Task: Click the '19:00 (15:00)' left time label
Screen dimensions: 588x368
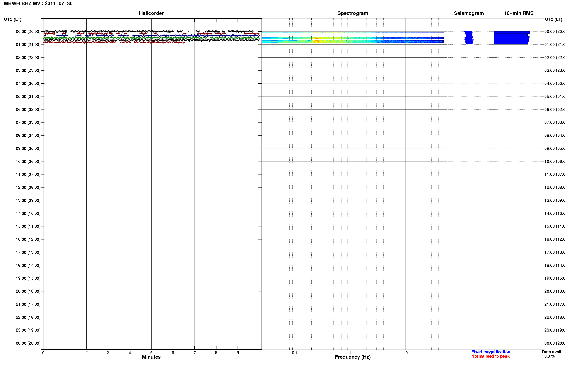Action: (x=28, y=278)
